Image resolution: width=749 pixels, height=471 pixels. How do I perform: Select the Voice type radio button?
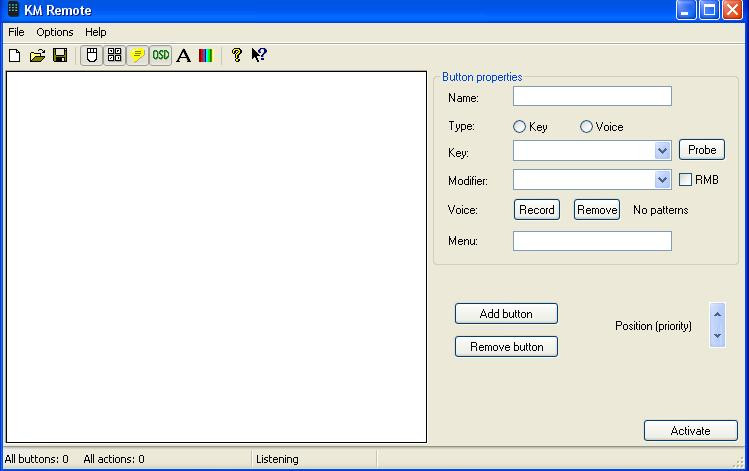click(x=586, y=127)
